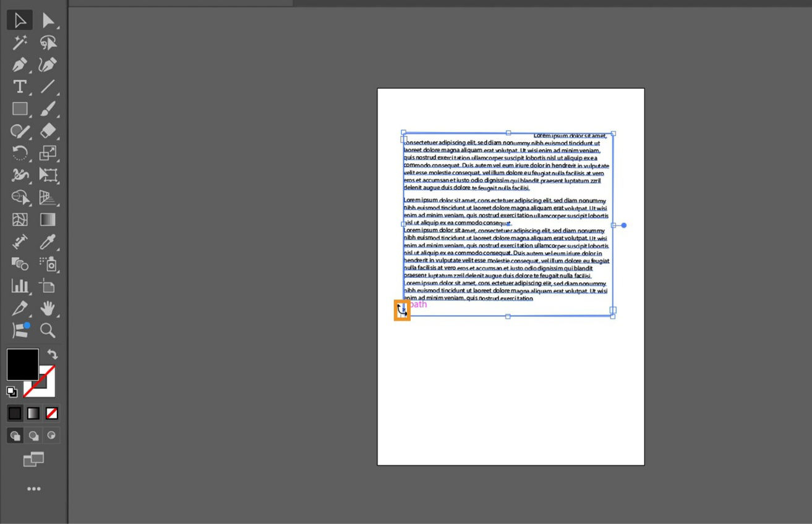Open the black fill color swatch

[x=23, y=365]
